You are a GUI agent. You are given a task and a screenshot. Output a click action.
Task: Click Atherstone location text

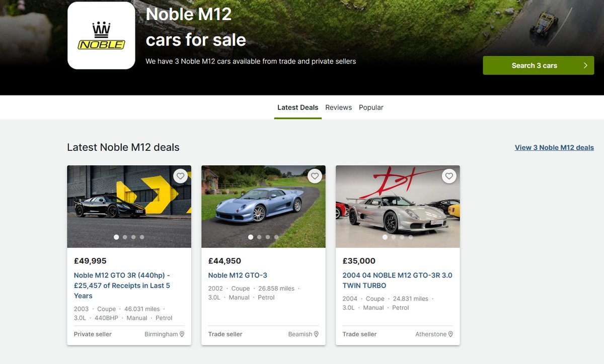(431, 334)
